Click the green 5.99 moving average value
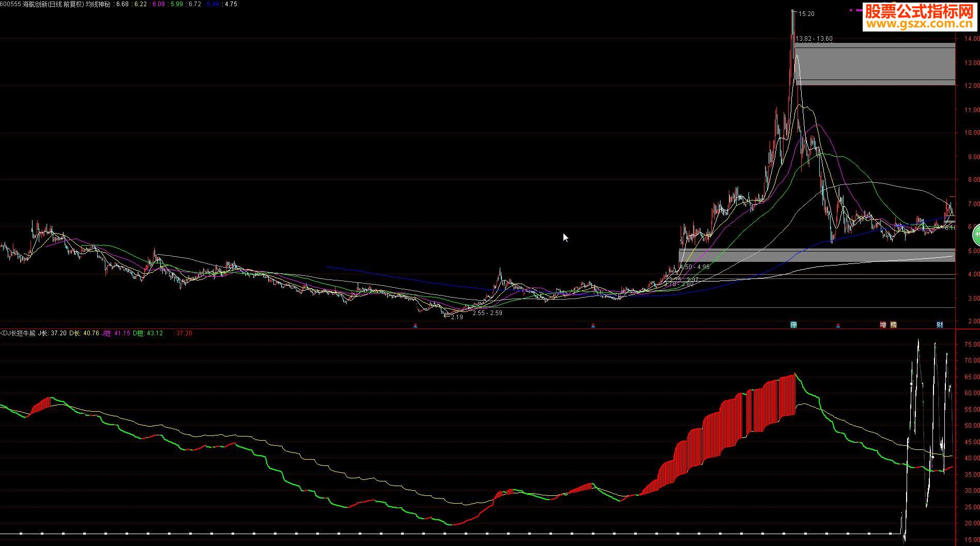This screenshot has width=980, height=546. coord(177,4)
